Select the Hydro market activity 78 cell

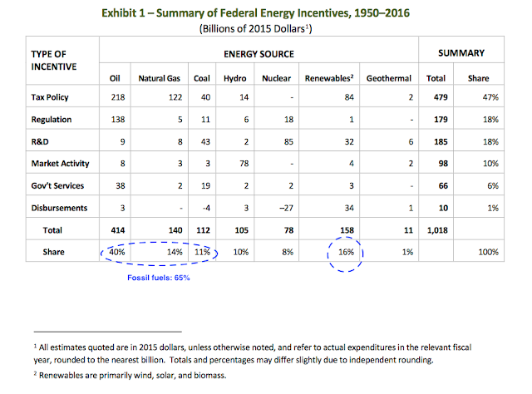[x=244, y=164]
